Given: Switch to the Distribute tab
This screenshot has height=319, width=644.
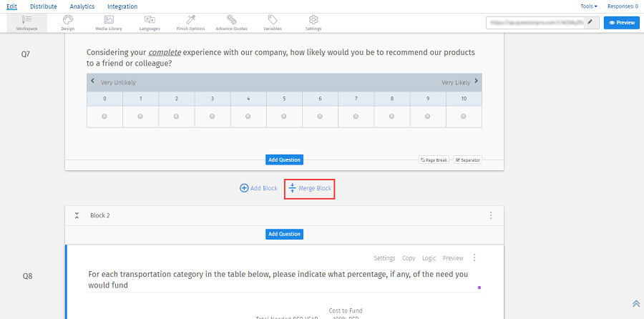Looking at the screenshot, I should [x=44, y=6].
